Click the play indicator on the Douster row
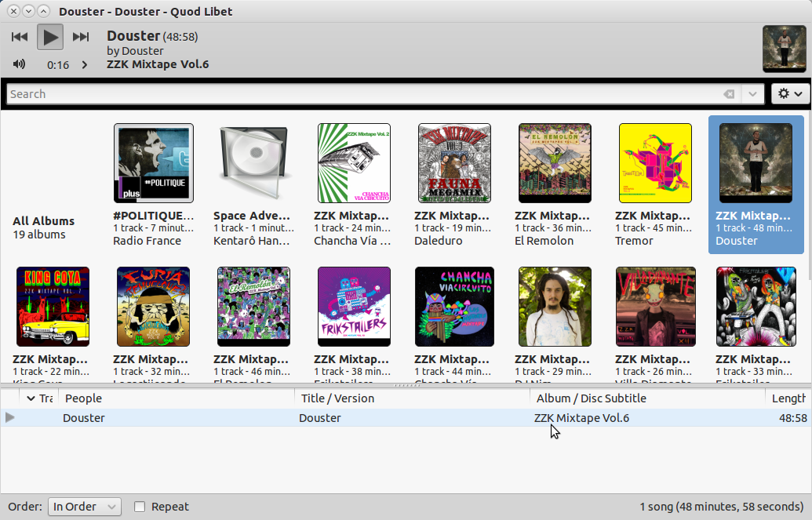812x520 pixels. click(10, 417)
